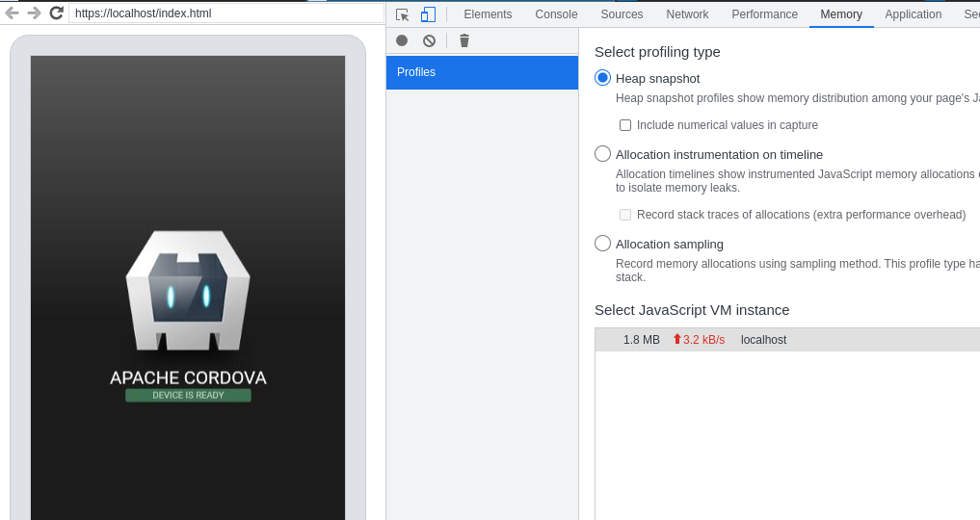Switch to the Network tab
Screen dimensions: 980x520
687,14
